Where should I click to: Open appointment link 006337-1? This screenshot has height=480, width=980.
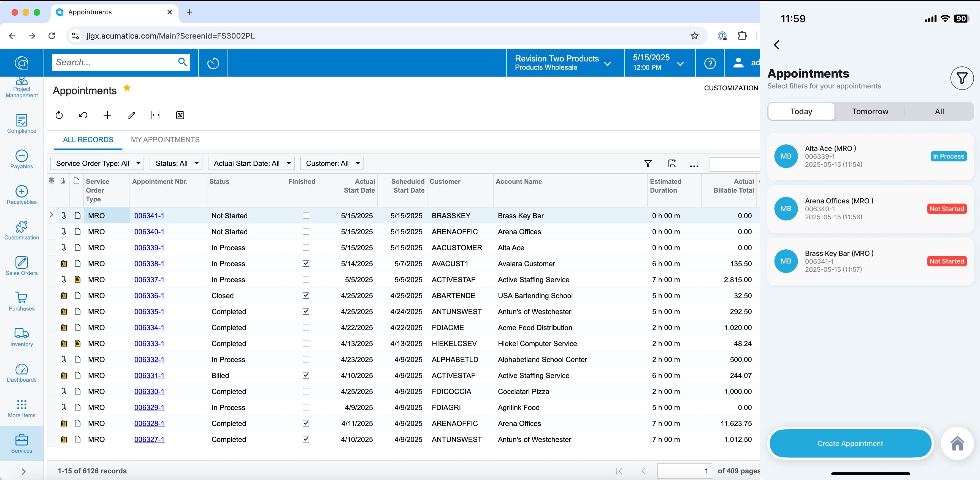click(149, 280)
